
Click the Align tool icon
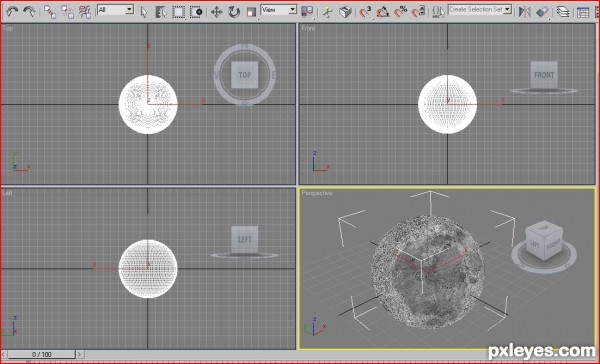pos(542,12)
